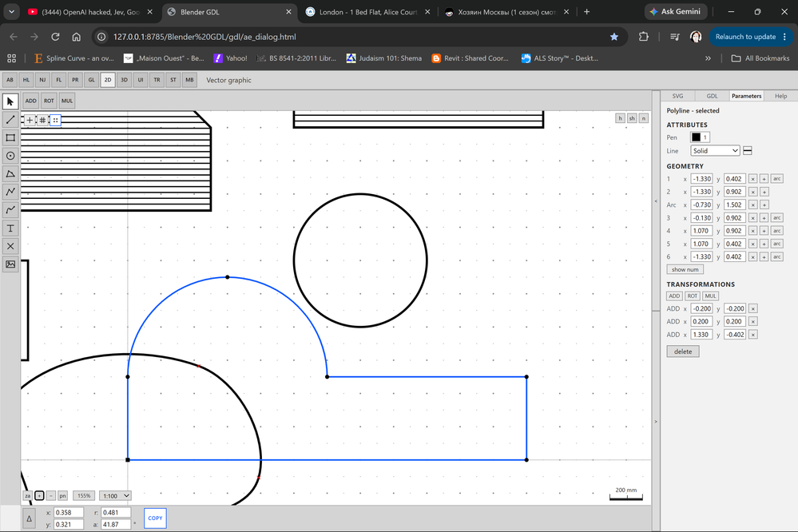
Task: Toggle the h canvas option button
Action: click(x=620, y=118)
